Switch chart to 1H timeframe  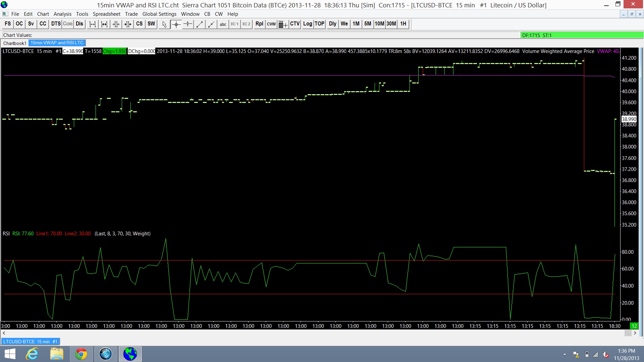coord(403,24)
